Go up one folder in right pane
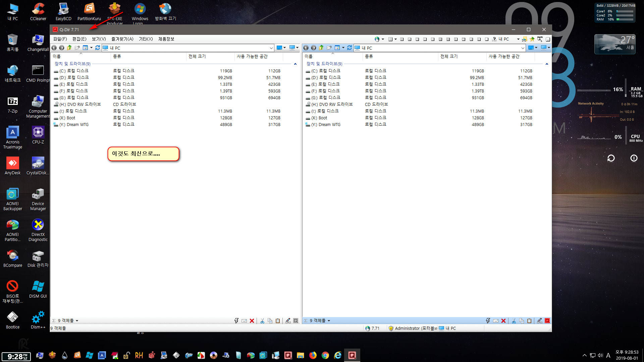Image resolution: width=644 pixels, height=362 pixels. (321, 48)
